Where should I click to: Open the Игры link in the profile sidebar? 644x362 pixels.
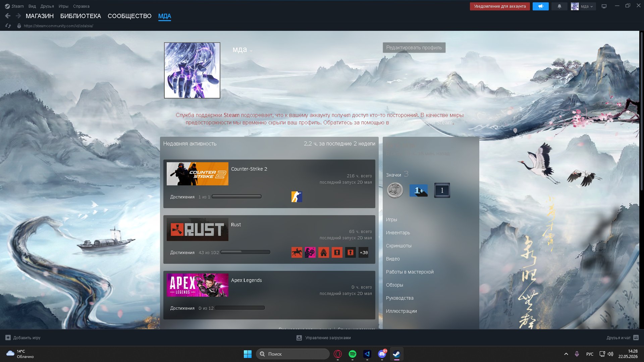click(391, 220)
